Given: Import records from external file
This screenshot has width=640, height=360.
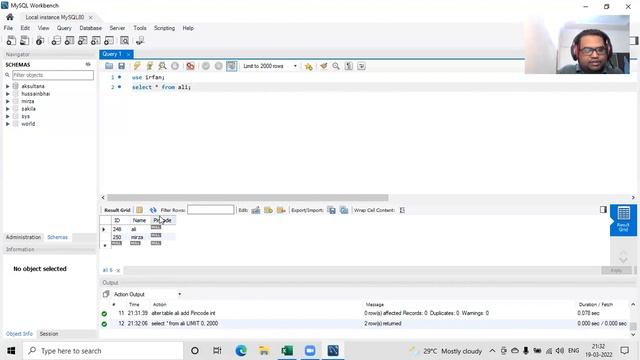Looking at the screenshot, I should tap(344, 210).
